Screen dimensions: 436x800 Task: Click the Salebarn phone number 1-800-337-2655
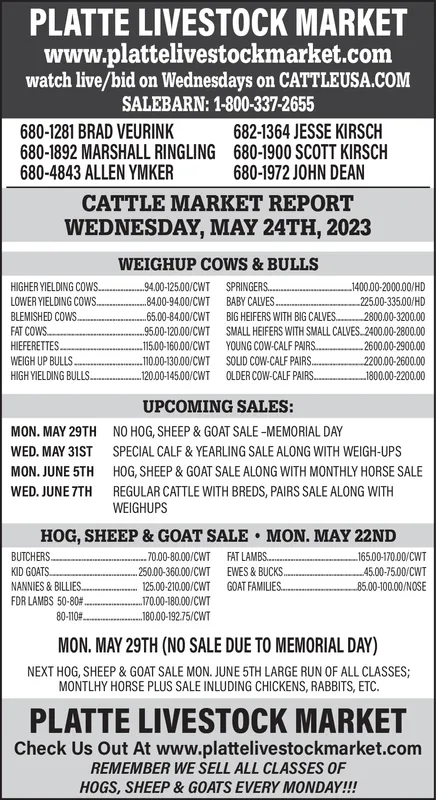pos(264,104)
